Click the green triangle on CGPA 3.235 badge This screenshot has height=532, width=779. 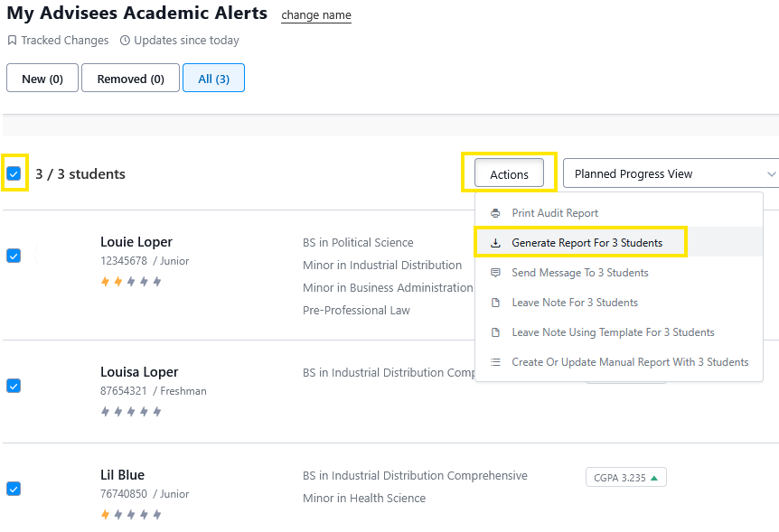coord(654,478)
